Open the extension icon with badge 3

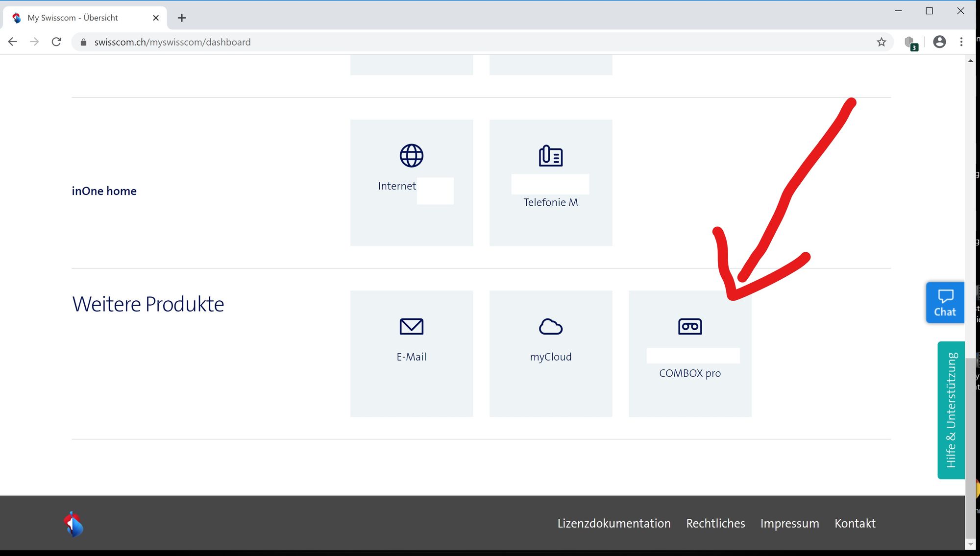point(910,43)
